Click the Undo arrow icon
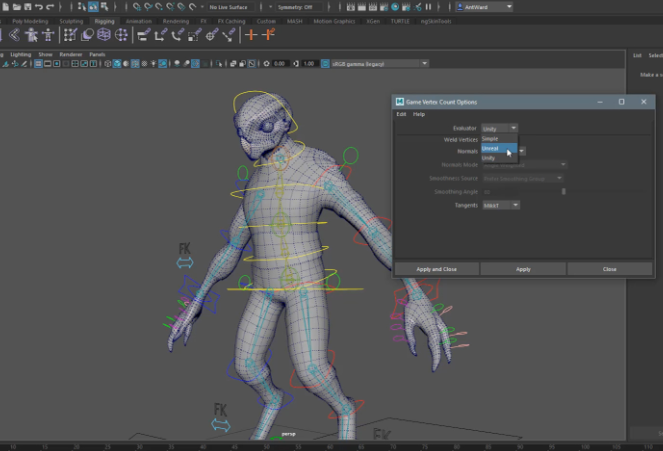Viewport: 663px width, 451px height. (39, 6)
